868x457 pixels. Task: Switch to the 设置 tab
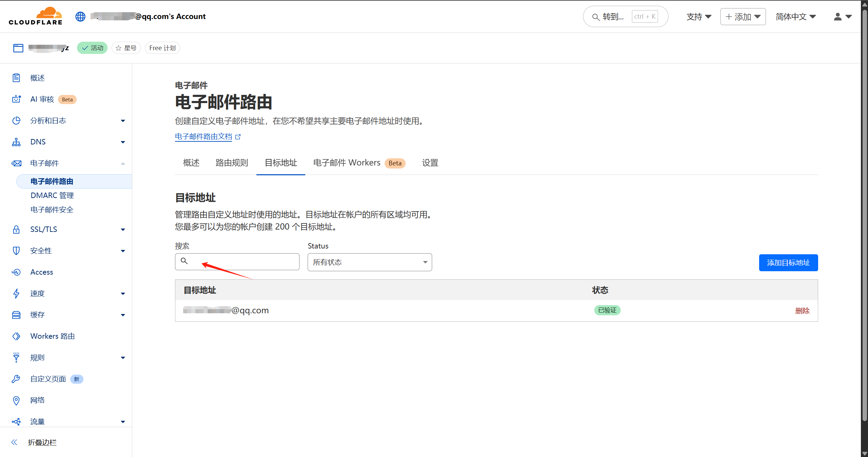pyautogui.click(x=430, y=163)
